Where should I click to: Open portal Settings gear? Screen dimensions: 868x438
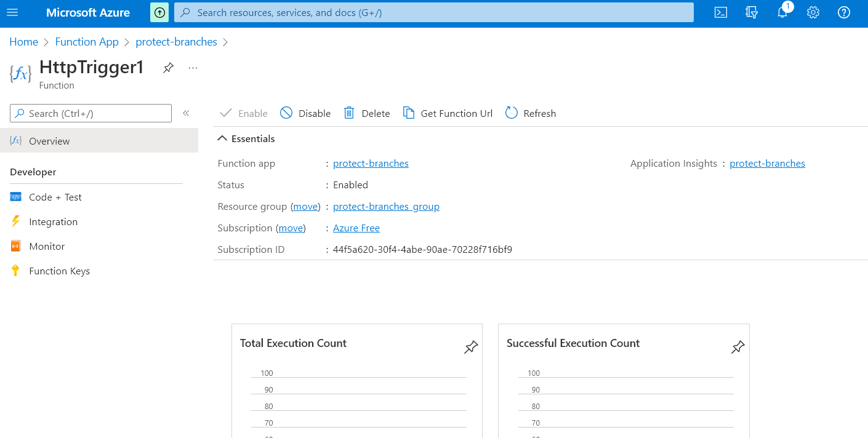tap(813, 12)
